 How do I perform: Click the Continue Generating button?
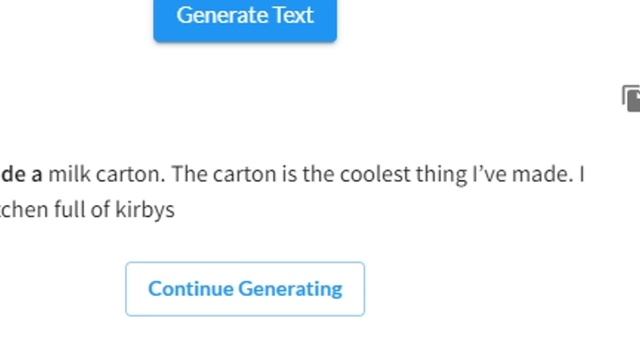pyautogui.click(x=245, y=289)
